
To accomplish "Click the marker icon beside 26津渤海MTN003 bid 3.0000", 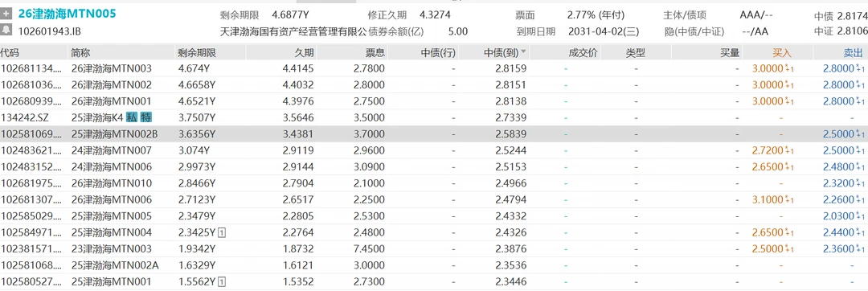I will [791, 69].
